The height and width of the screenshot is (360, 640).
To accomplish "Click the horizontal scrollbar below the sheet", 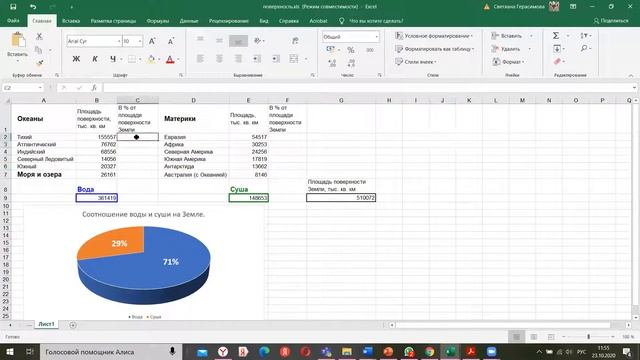I will [502, 325].
